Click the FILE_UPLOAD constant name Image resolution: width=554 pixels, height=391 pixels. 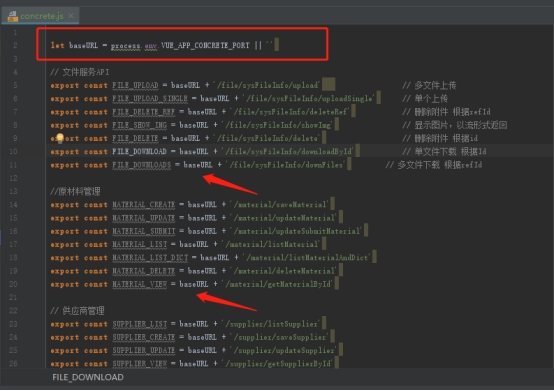[135, 85]
